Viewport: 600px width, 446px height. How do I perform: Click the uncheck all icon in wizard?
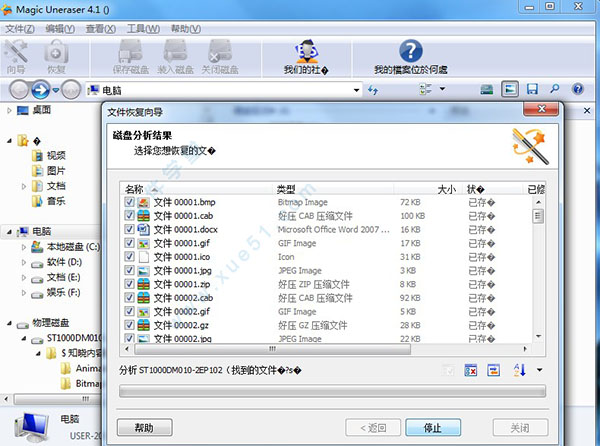click(470, 370)
